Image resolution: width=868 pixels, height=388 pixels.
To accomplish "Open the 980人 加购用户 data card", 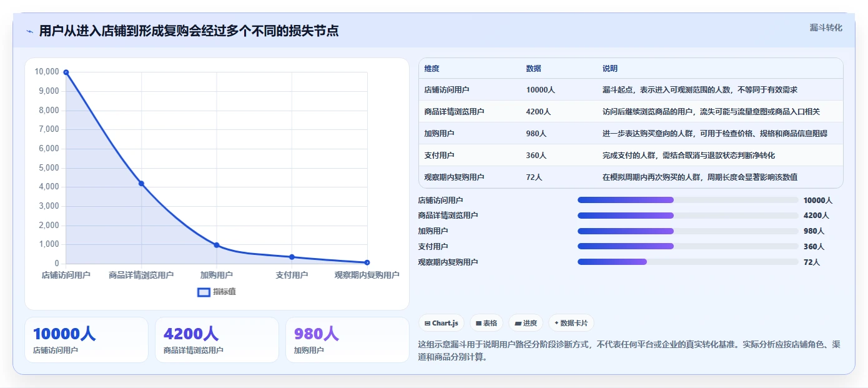I will point(347,340).
